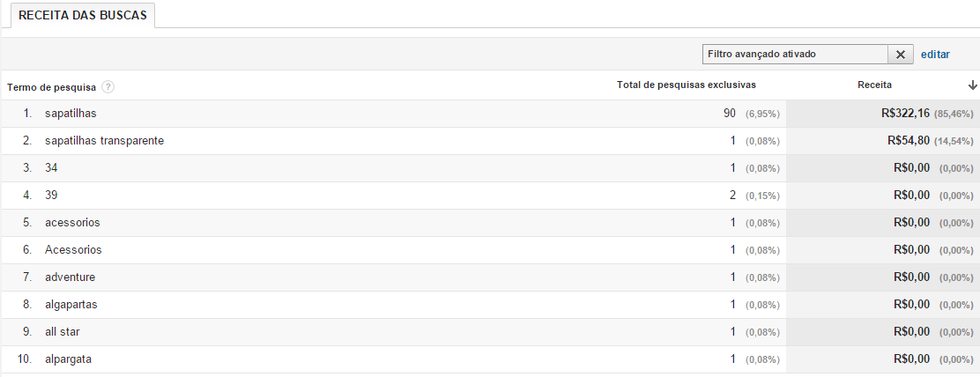Select the search term 39
Screen dimensions: 980x377
click(x=51, y=195)
